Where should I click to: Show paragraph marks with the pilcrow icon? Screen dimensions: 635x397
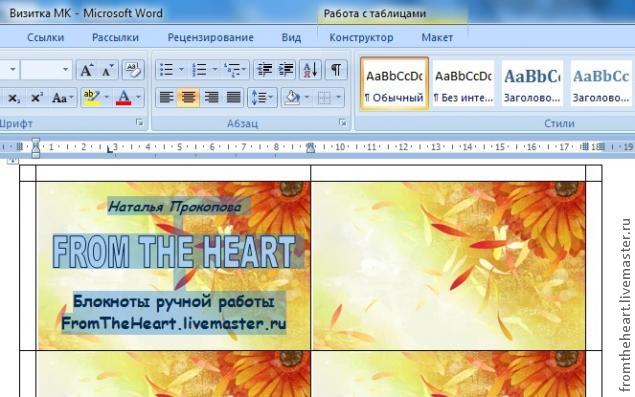pyautogui.click(x=336, y=70)
